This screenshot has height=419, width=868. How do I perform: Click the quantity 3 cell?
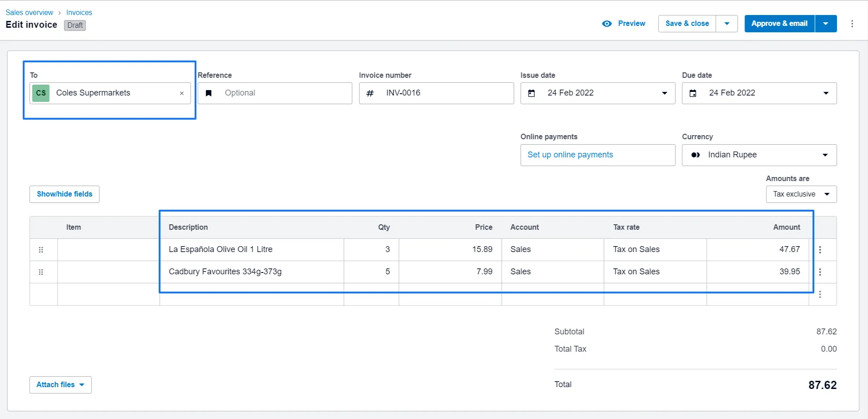[x=371, y=250]
